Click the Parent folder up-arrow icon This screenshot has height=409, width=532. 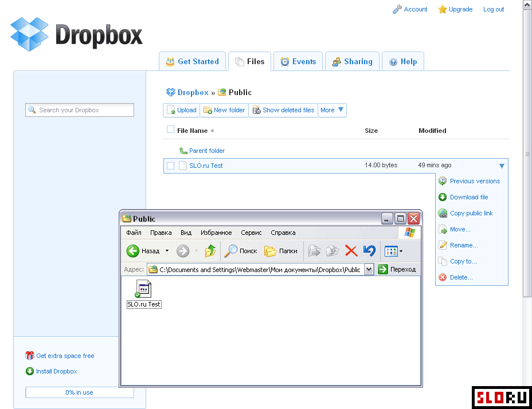[183, 151]
